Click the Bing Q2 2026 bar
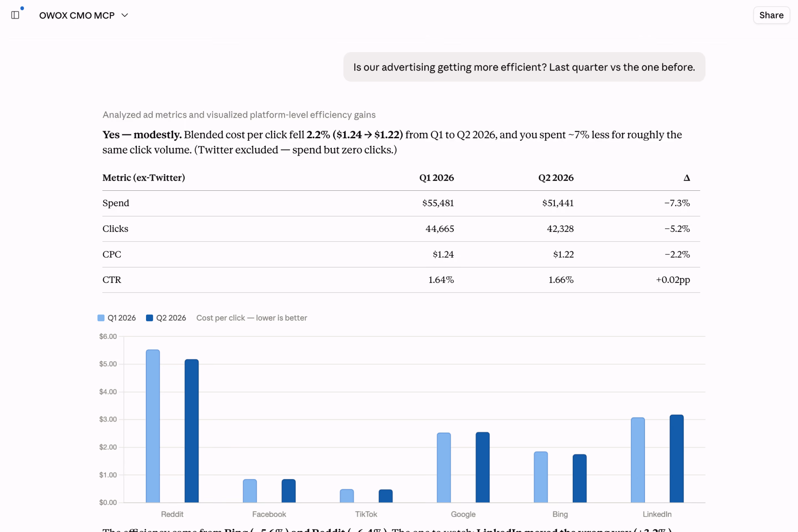 [579, 479]
